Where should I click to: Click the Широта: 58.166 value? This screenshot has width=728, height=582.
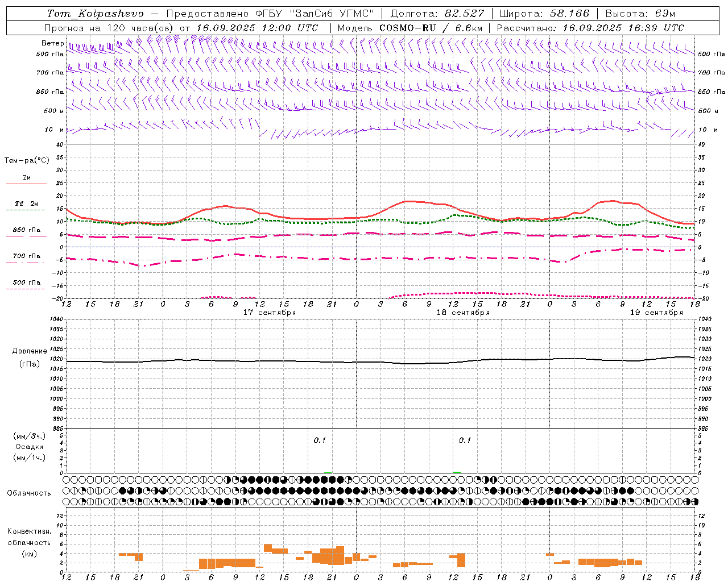pos(544,14)
